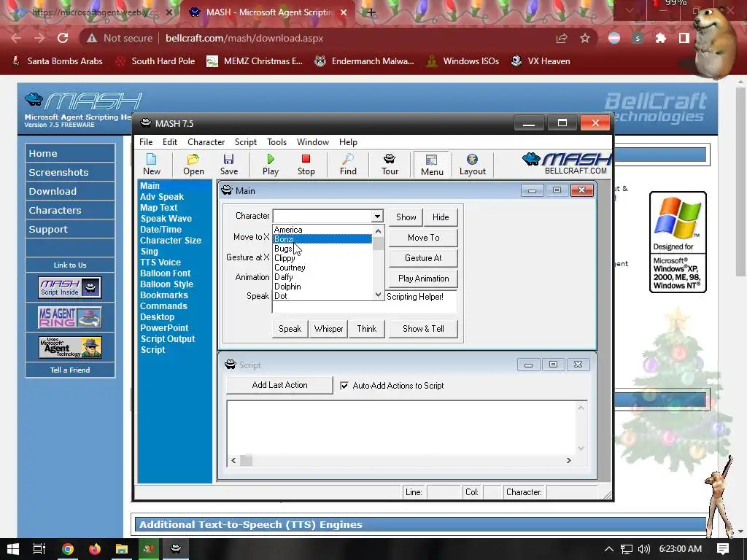Toggle Auto-Add Actions to Script checkbox
The height and width of the screenshot is (560, 747).
344,386
